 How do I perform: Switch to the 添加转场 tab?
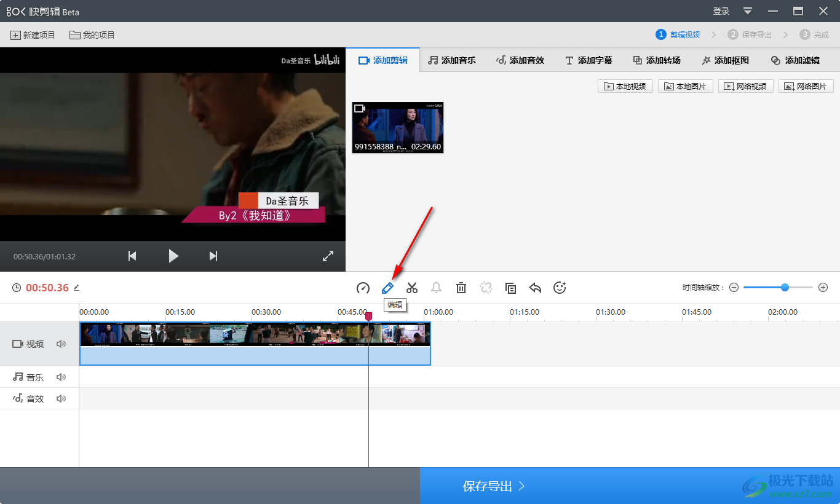click(657, 60)
